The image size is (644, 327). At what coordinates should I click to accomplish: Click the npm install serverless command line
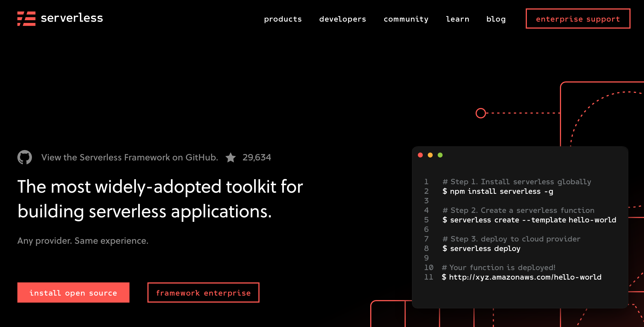click(x=498, y=191)
